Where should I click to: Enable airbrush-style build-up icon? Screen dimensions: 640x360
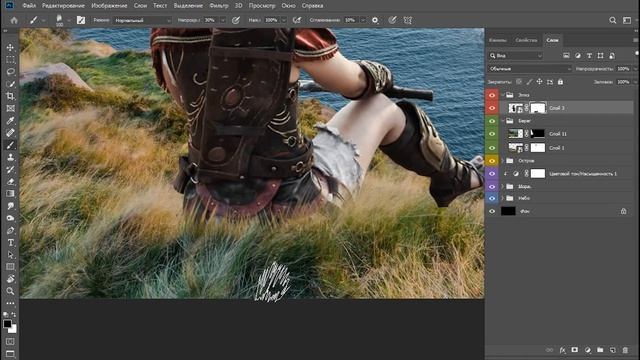(297, 20)
